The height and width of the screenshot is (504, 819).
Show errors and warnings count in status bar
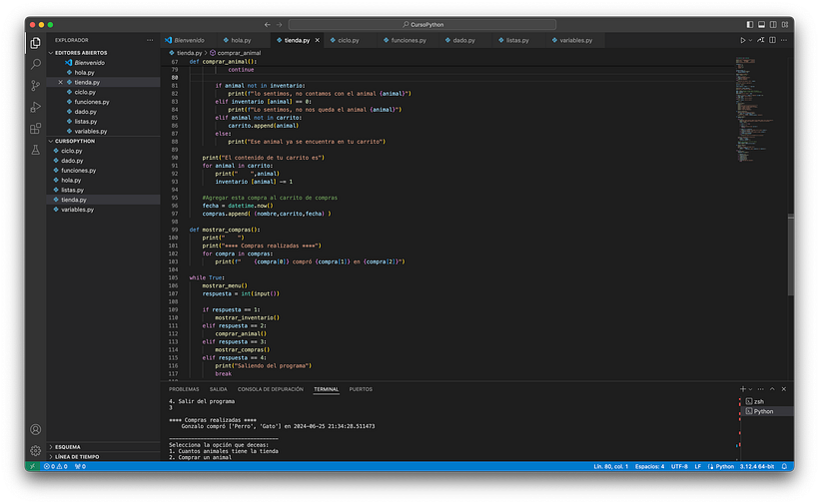point(55,466)
